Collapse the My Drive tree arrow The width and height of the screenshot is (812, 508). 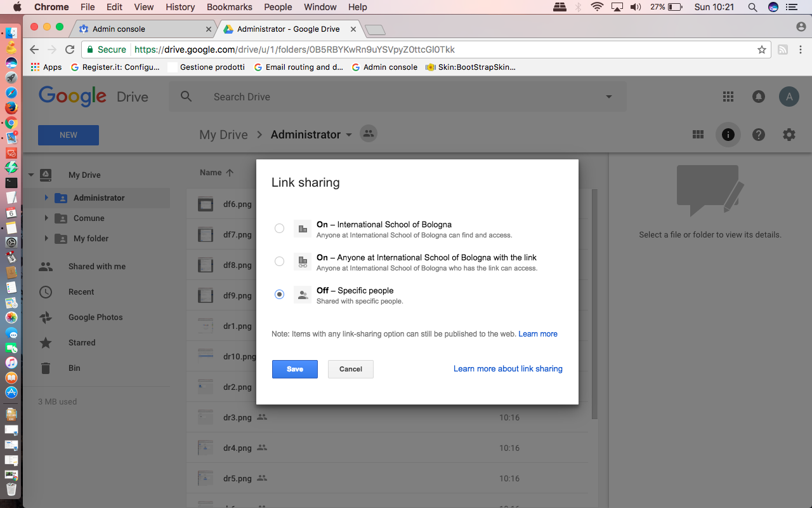coord(30,175)
